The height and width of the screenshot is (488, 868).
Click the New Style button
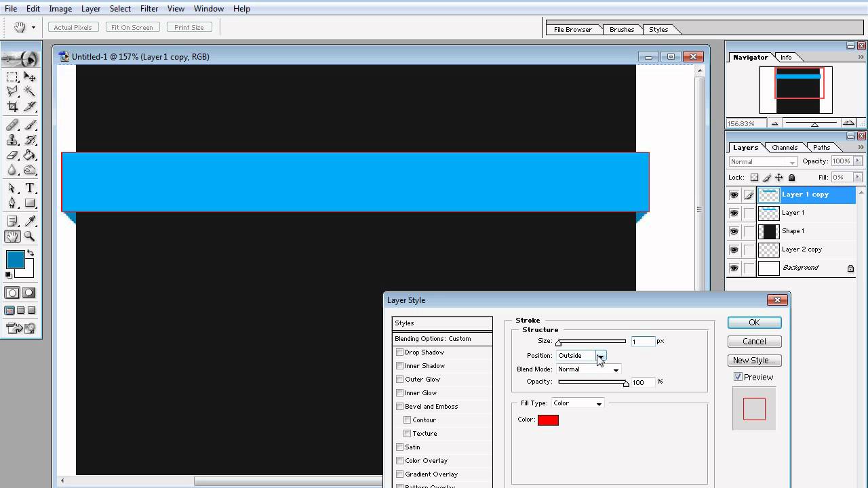[x=754, y=361]
